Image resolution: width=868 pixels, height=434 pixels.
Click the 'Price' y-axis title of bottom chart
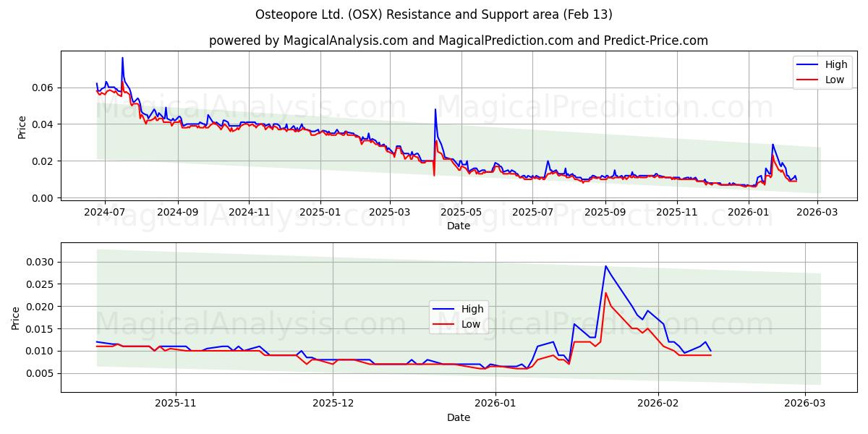[16, 318]
